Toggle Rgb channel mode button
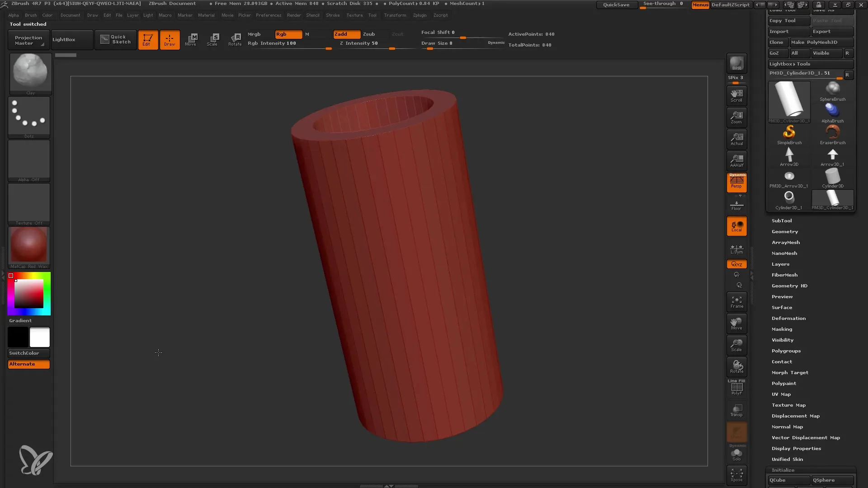This screenshot has width=868, height=488. point(288,34)
